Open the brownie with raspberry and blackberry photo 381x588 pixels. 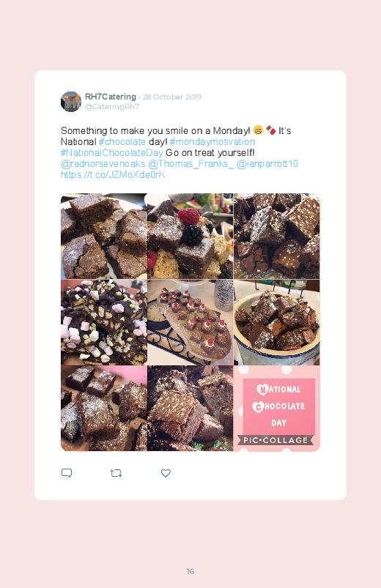pos(190,237)
